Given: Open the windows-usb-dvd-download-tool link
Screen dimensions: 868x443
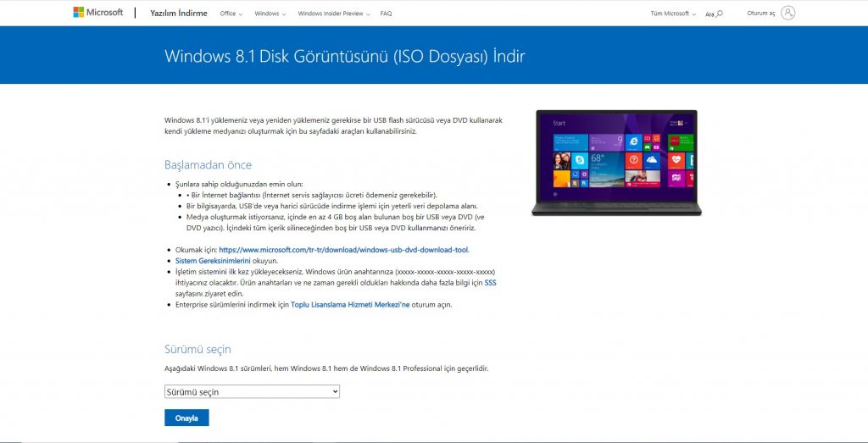Looking at the screenshot, I should pyautogui.click(x=343, y=250).
